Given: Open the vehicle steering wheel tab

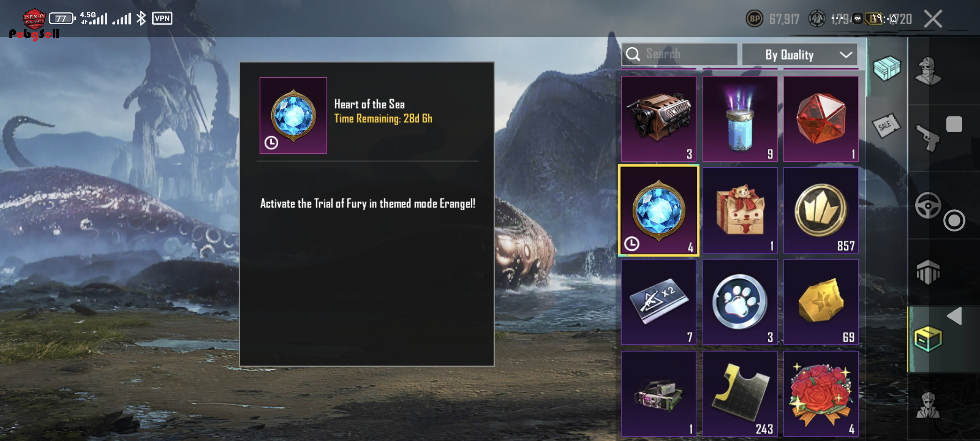Looking at the screenshot, I should (928, 205).
